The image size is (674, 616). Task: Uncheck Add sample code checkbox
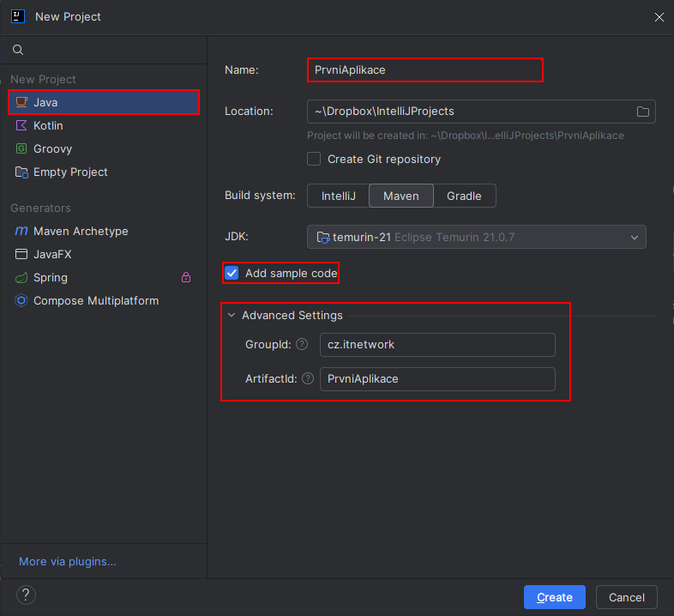[232, 273]
